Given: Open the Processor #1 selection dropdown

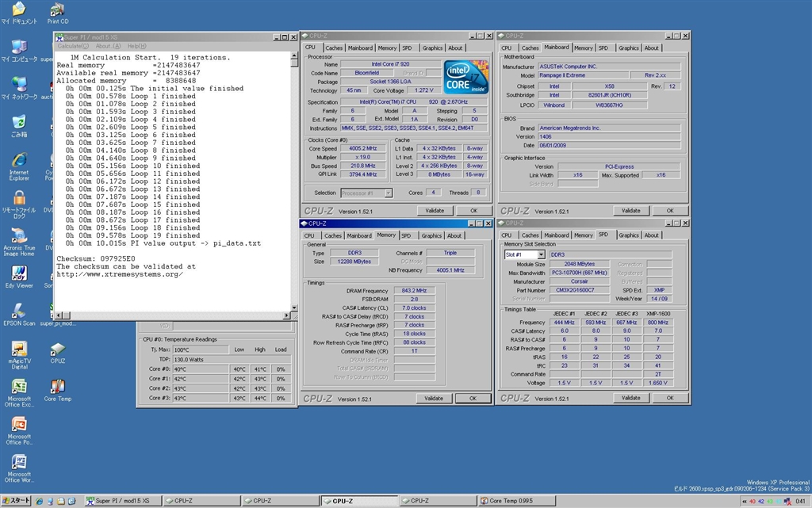Looking at the screenshot, I should tap(388, 193).
